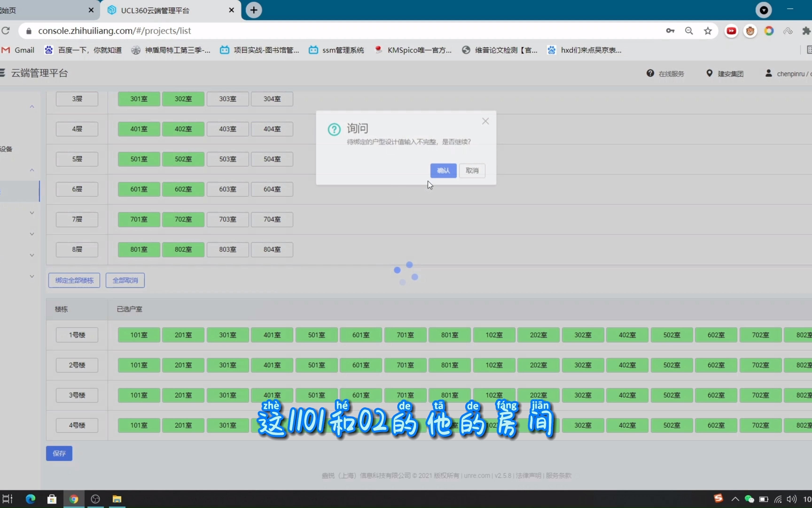Open the KMSpico bookmark
Viewport: 812px width, 508px height.
pos(413,50)
